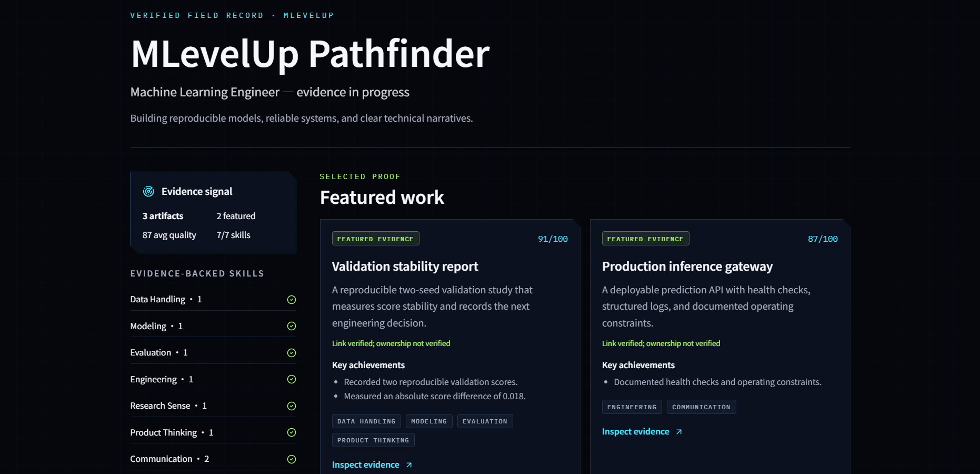Click Production gateway's link verified status text

661,343
